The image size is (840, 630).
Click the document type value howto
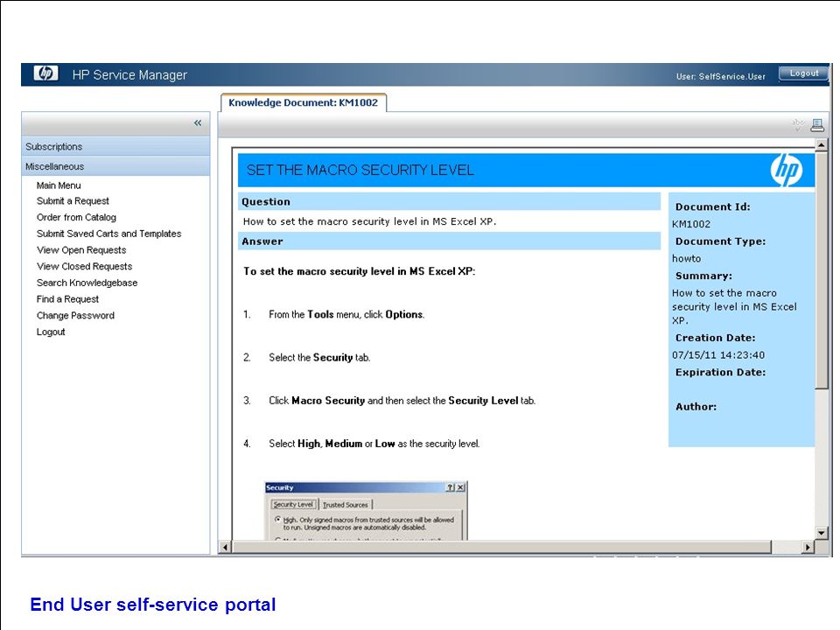[686, 259]
